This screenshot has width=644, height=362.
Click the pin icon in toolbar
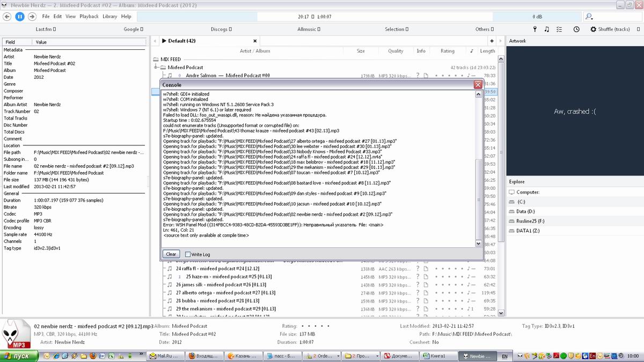coord(535,29)
